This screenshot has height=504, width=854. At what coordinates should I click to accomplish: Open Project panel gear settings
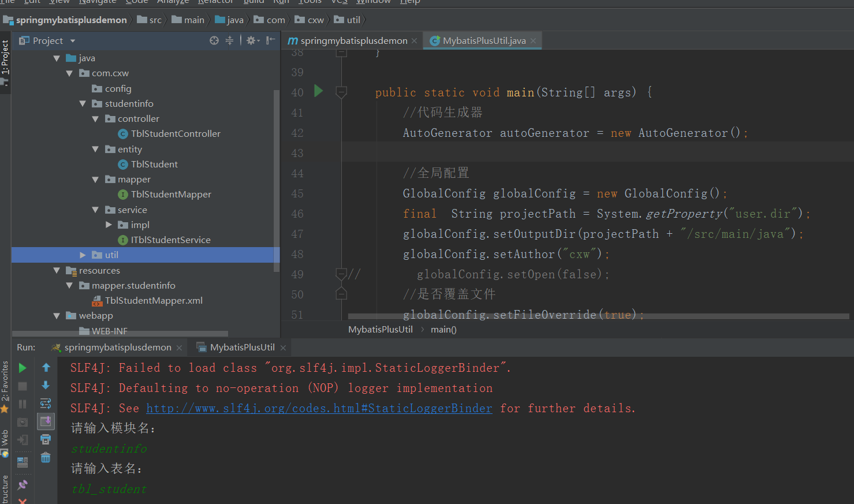coord(252,40)
